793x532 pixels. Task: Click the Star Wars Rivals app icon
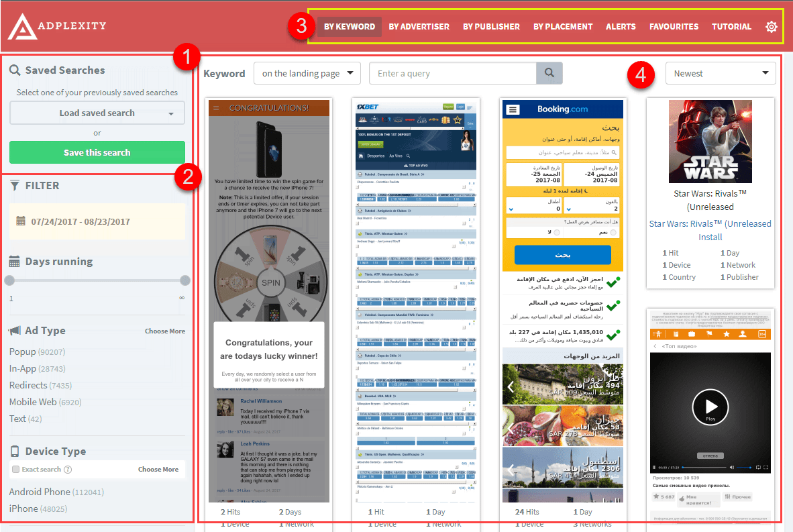(710, 142)
